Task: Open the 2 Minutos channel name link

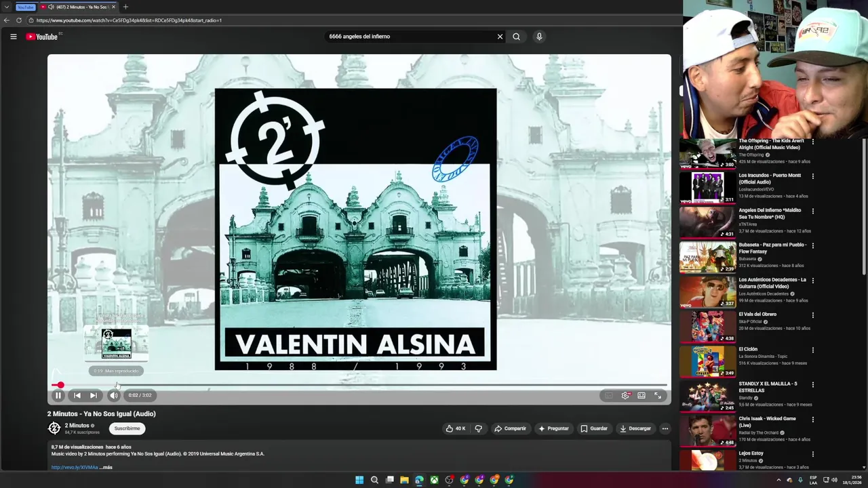Action: pyautogui.click(x=77, y=426)
